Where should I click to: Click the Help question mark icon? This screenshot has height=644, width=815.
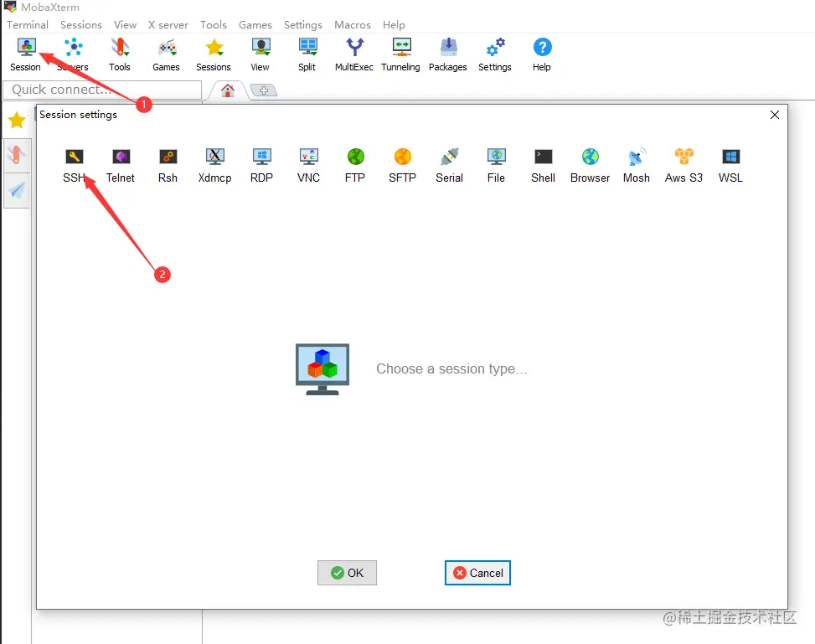coord(542,54)
